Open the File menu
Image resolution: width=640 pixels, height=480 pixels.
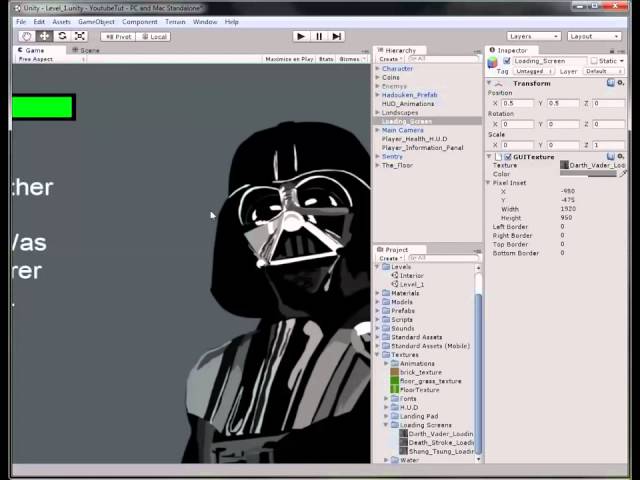(21, 22)
